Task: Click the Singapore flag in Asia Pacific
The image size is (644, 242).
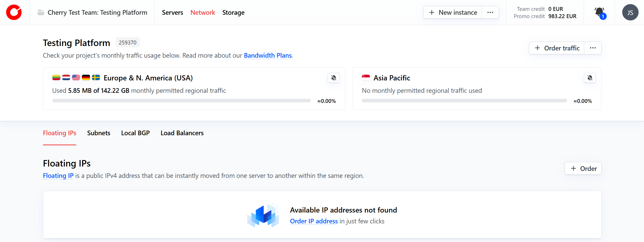Action: coord(366,78)
